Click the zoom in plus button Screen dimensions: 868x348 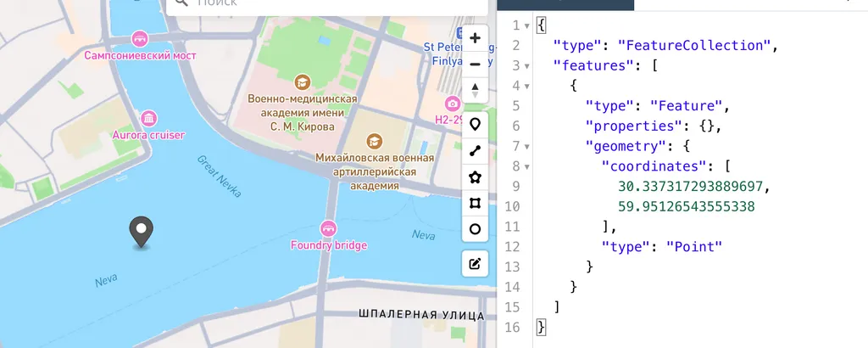[475, 38]
